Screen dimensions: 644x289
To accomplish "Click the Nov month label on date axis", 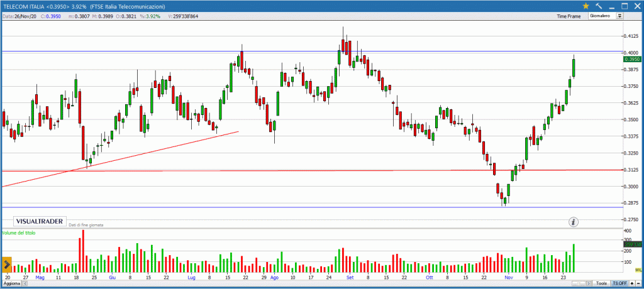I will (509, 278).
